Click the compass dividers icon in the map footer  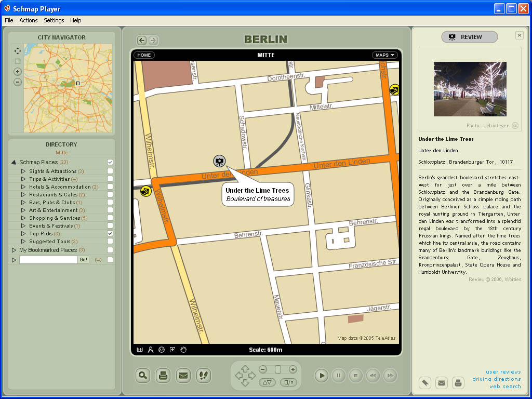tap(151, 350)
